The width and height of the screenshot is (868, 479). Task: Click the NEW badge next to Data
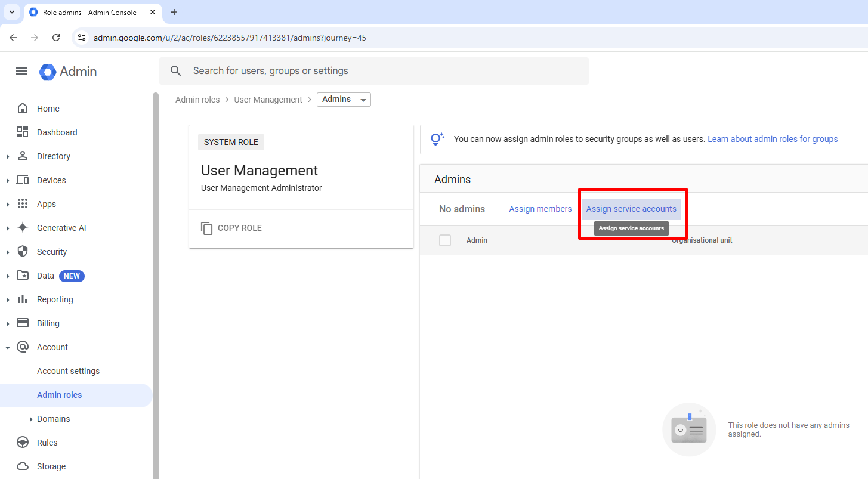point(72,276)
